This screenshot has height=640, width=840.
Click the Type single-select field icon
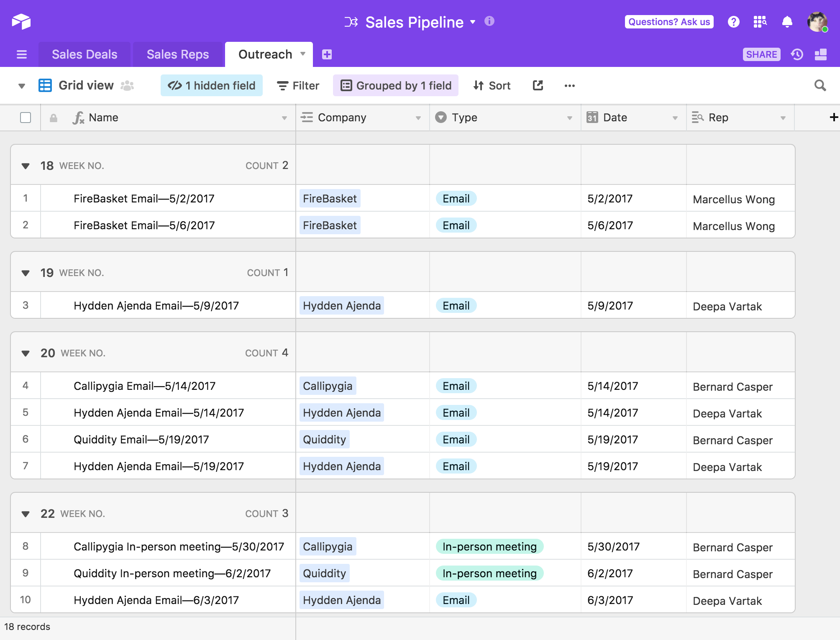tap(440, 117)
